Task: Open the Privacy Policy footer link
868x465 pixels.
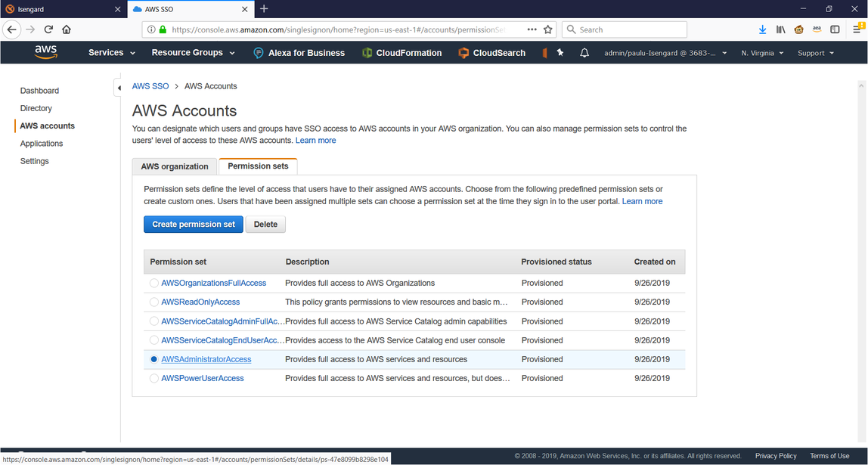Action: click(776, 456)
